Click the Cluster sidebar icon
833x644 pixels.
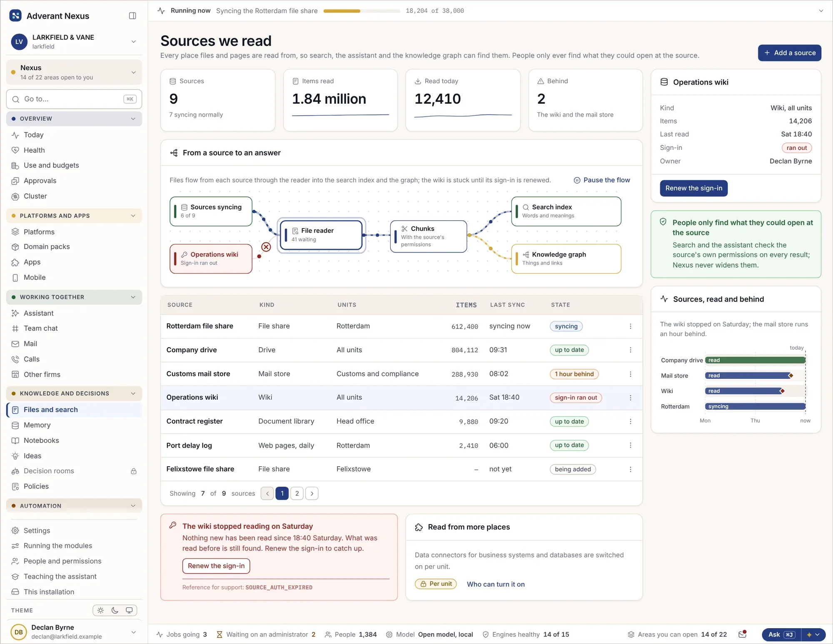(x=15, y=196)
